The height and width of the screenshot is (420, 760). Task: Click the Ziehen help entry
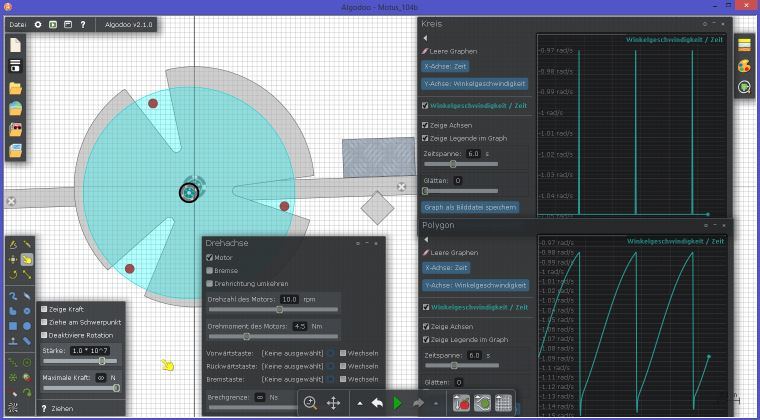(x=58, y=408)
